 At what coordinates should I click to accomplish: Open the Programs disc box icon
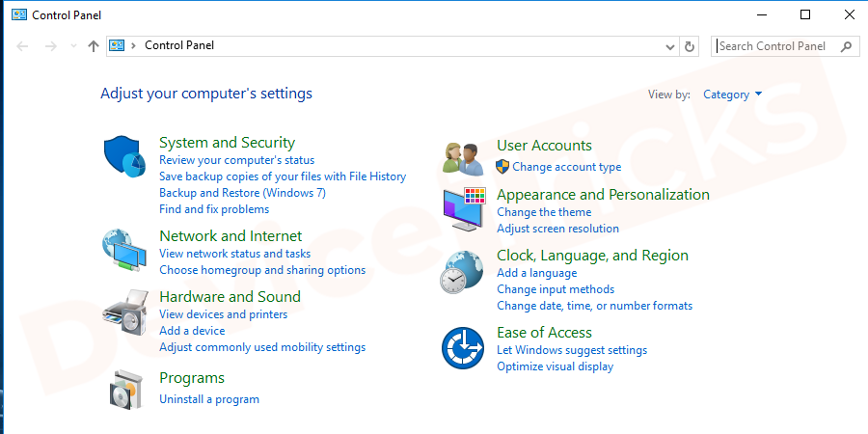click(x=126, y=388)
